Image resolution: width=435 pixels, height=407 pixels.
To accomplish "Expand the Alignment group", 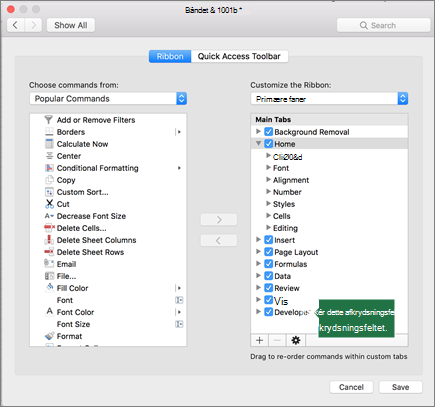I will [x=268, y=180].
